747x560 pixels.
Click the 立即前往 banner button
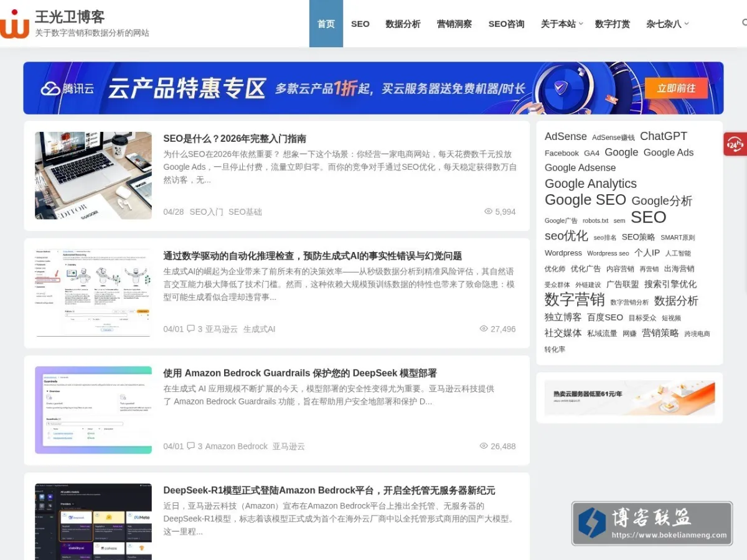677,88
